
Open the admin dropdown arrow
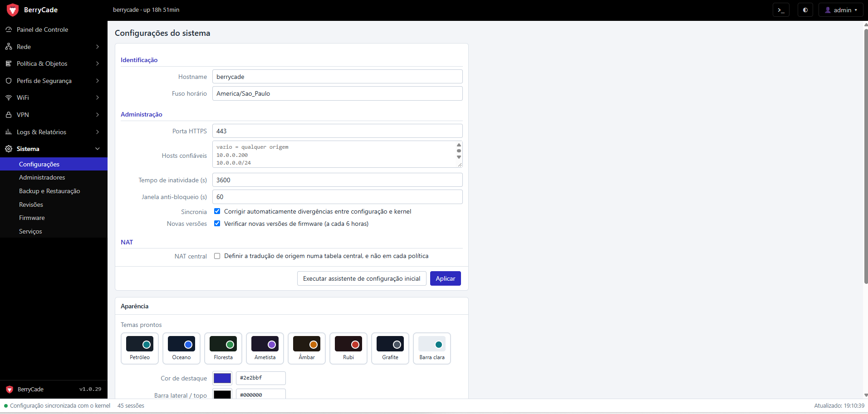[856, 10]
